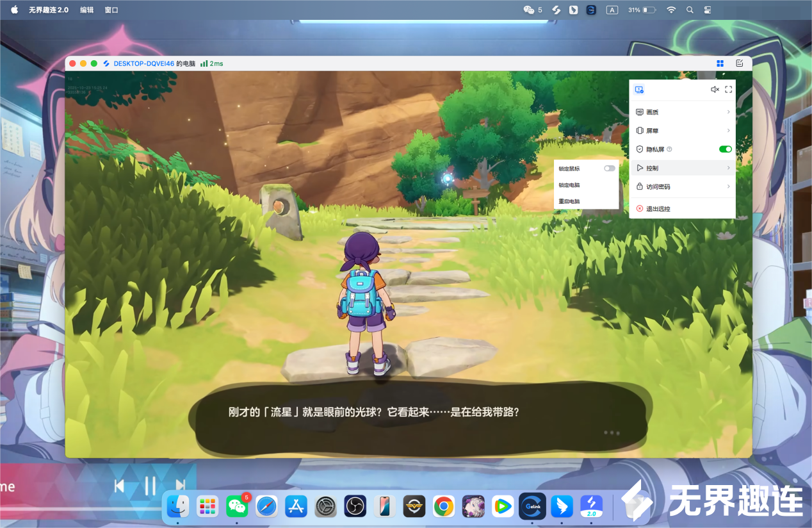Click the blue grid icon in the title bar
Image resolution: width=812 pixels, height=528 pixels.
click(720, 63)
